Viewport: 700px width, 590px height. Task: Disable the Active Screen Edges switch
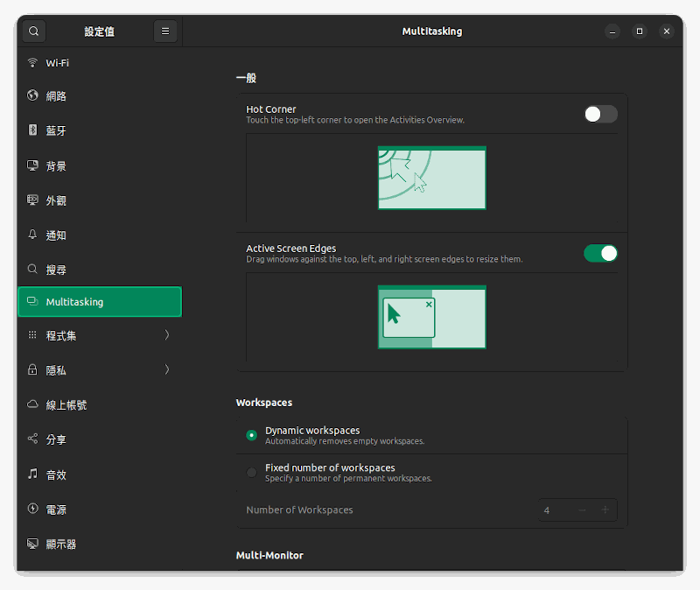[x=601, y=254]
